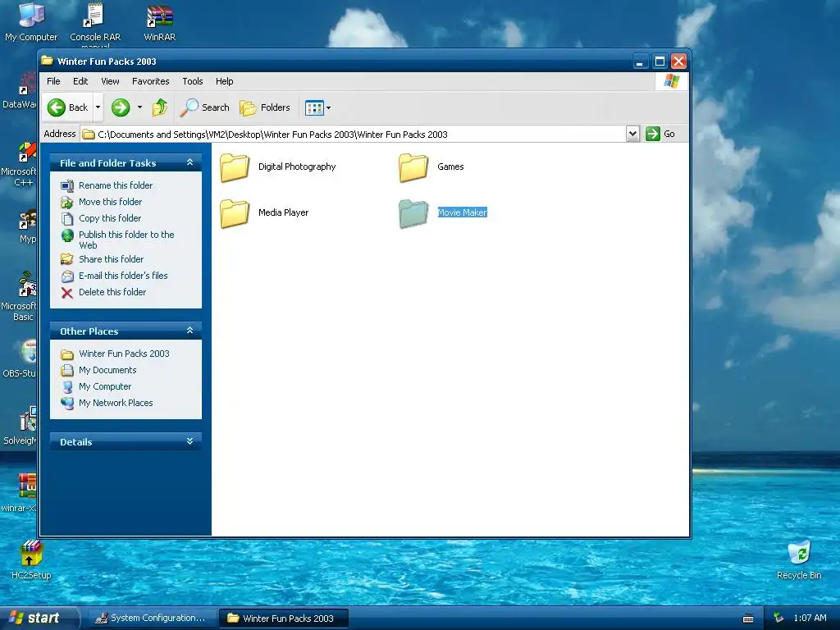Click Delete this folder
This screenshot has width=840, height=630.
(x=112, y=292)
